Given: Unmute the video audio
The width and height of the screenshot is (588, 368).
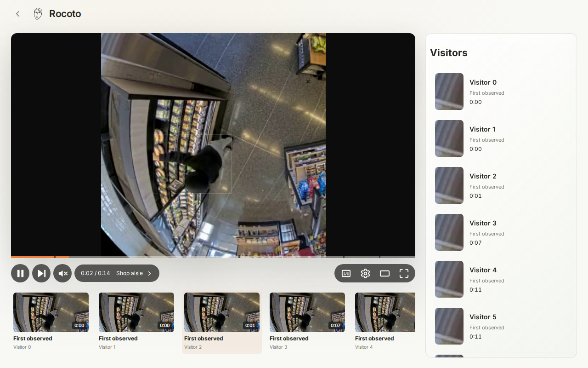Looking at the screenshot, I should 62,273.
